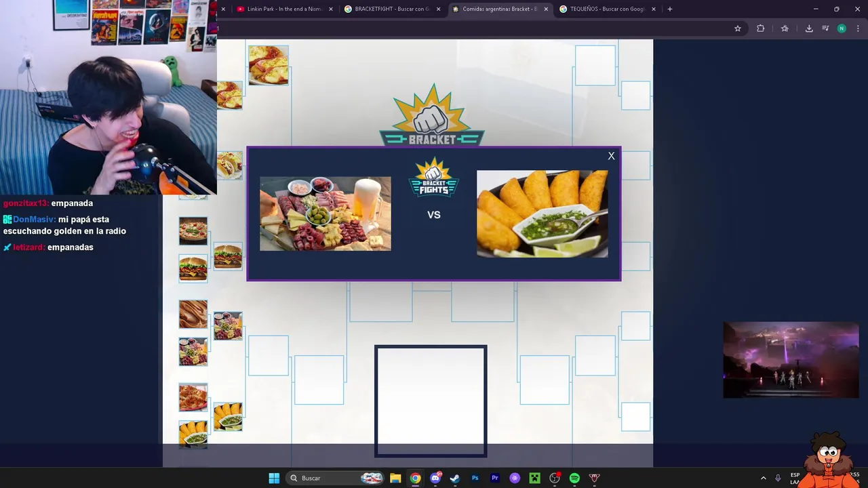Open Discord from the taskbar

[435, 478]
